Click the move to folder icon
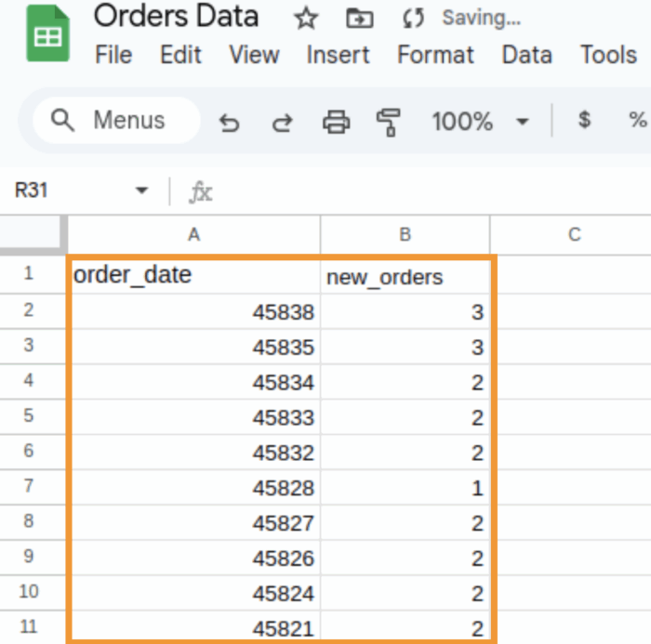651x644 pixels. point(360,19)
